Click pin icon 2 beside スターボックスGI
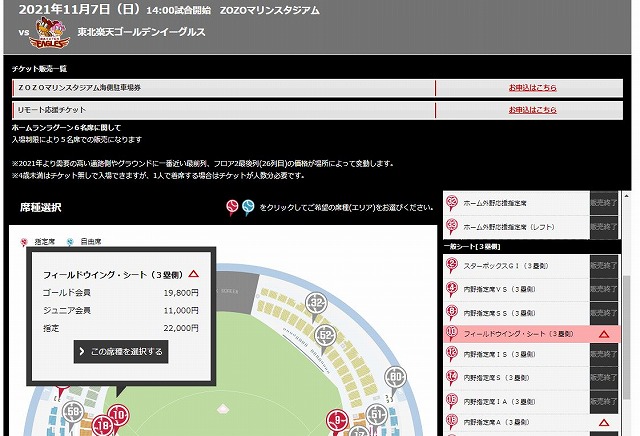Viewport: 640px width, 436px height. coord(451,266)
